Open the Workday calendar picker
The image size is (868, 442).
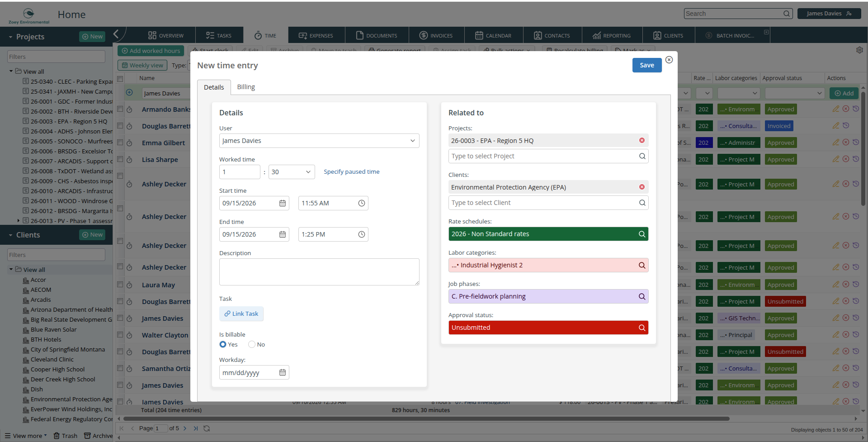click(x=283, y=372)
